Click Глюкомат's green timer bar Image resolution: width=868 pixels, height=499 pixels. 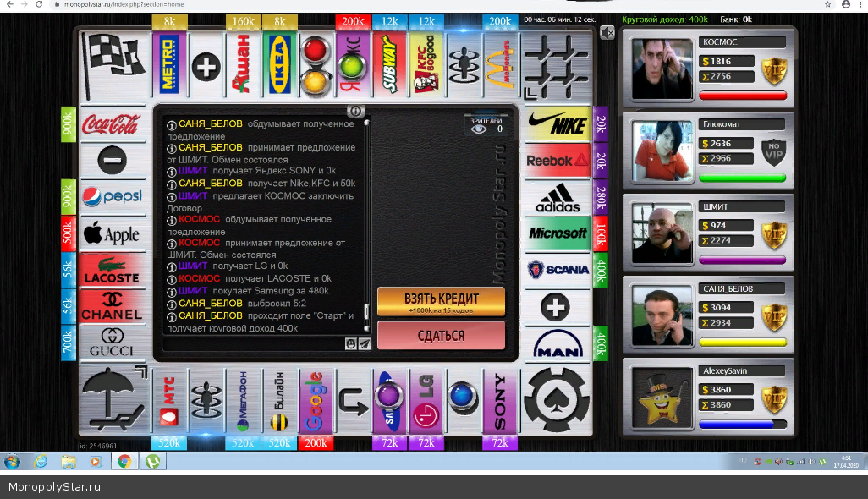(742, 178)
